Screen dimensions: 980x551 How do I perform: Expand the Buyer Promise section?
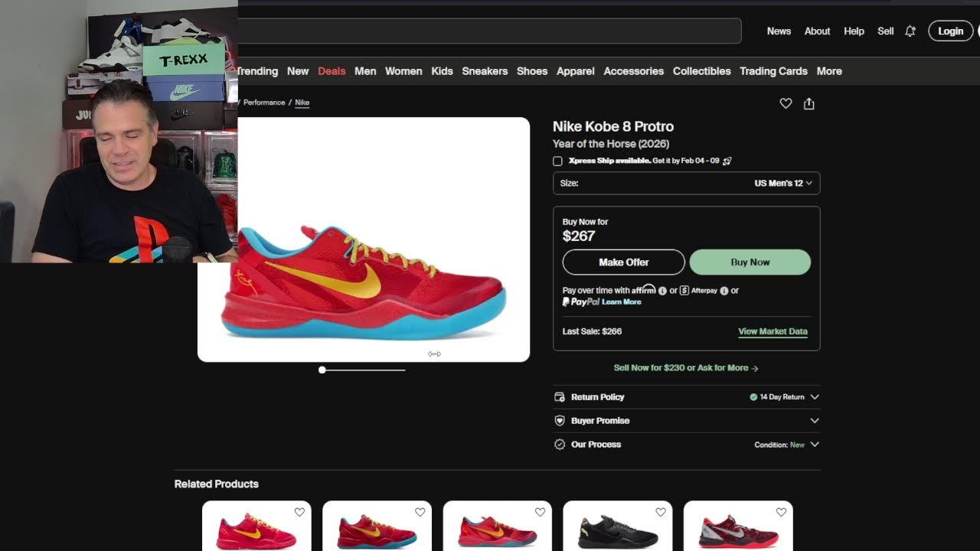coord(815,421)
